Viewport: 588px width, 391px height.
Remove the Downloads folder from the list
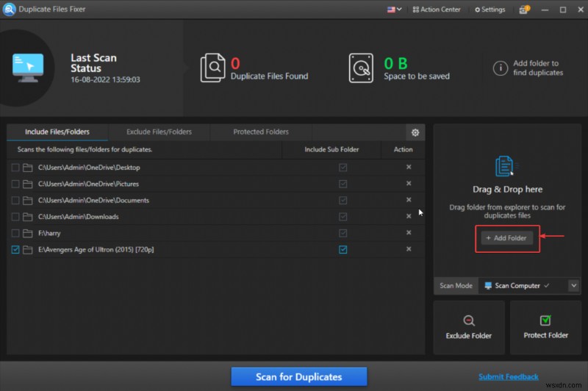tap(409, 217)
